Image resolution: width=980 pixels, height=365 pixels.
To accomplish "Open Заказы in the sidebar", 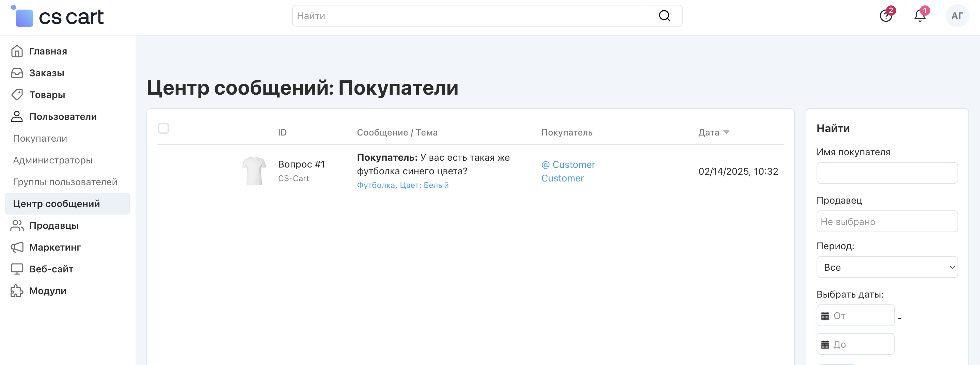I will (x=46, y=73).
